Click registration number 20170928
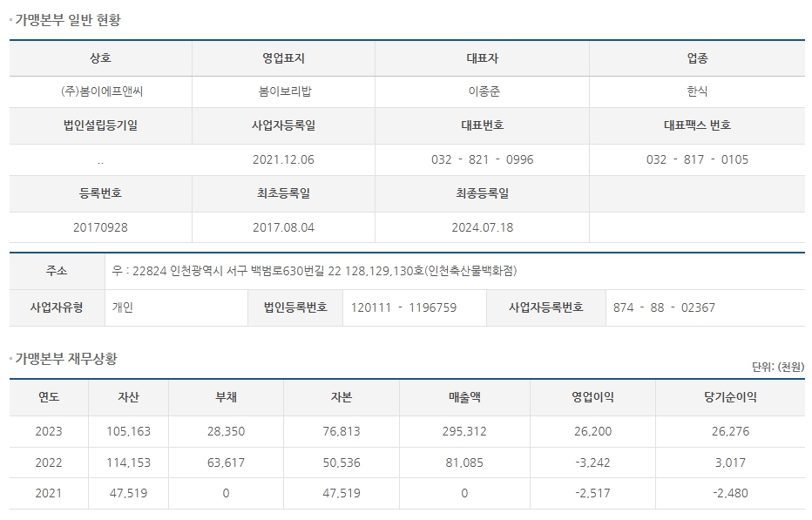The height and width of the screenshot is (520, 812). (x=100, y=227)
